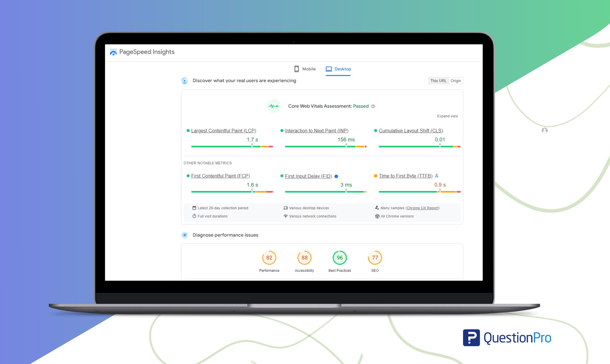Screen dimensions: 610x364
Task: Click Various desktop devices text
Action: 309,208
